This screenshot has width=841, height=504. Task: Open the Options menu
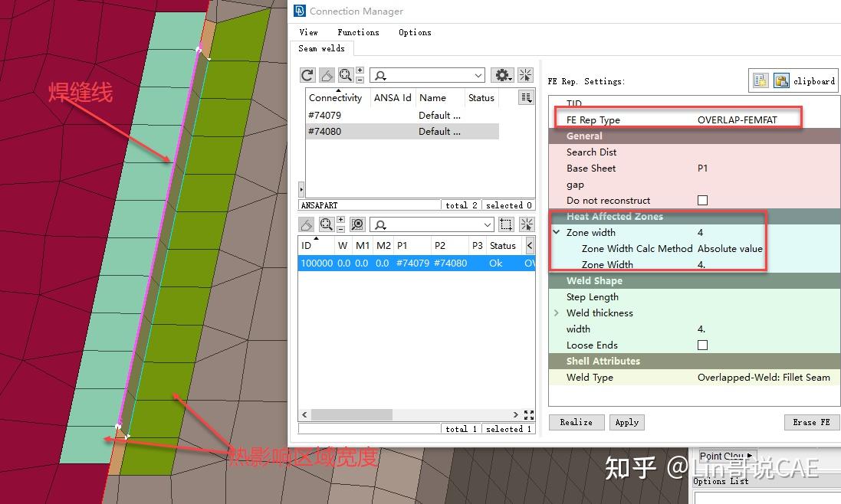[x=415, y=32]
